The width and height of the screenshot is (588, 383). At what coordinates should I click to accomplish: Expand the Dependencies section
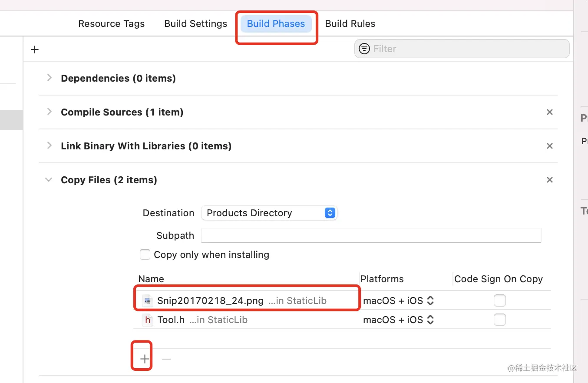click(49, 78)
